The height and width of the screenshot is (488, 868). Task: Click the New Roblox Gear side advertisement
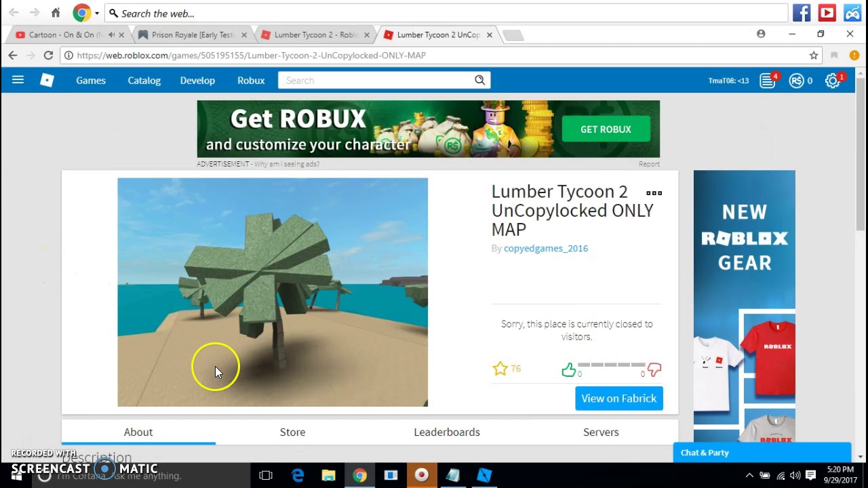745,306
